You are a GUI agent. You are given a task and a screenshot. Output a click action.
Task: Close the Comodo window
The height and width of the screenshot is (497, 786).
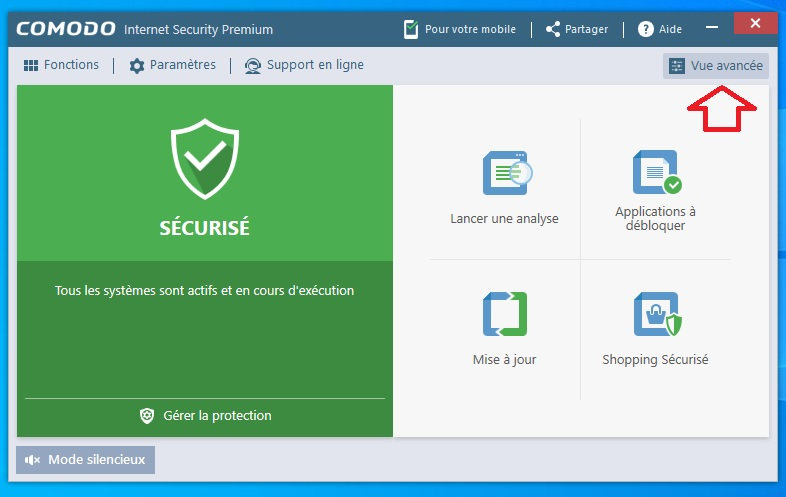755,23
